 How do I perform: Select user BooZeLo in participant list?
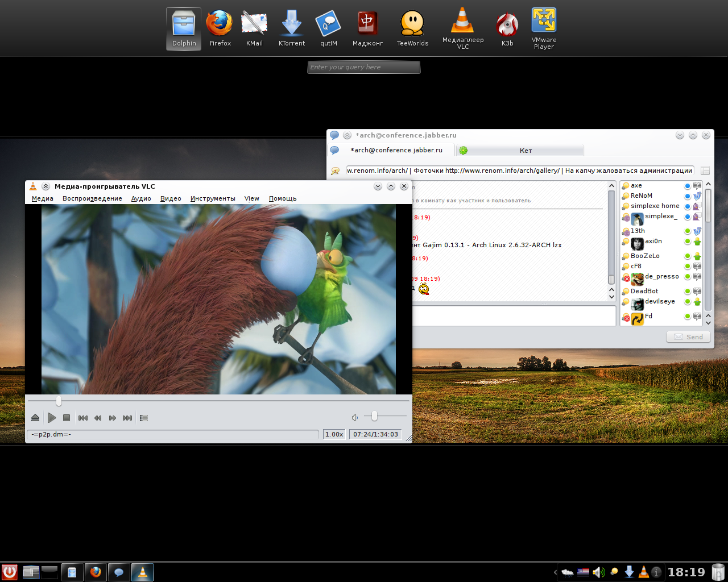click(661, 256)
